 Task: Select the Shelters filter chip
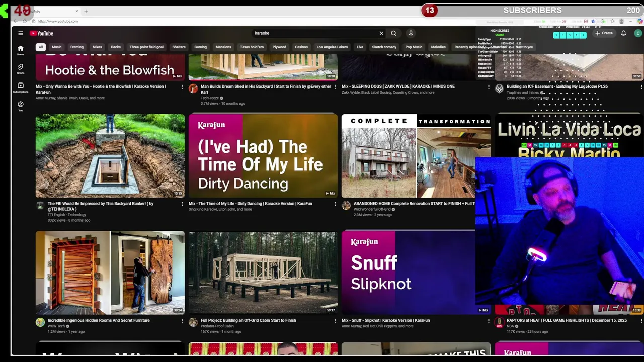click(x=179, y=47)
